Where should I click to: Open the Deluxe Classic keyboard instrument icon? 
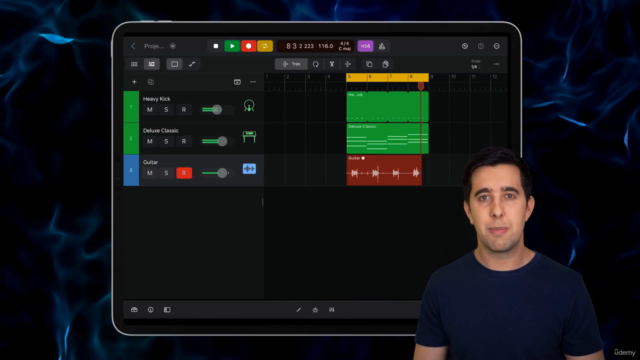[249, 137]
